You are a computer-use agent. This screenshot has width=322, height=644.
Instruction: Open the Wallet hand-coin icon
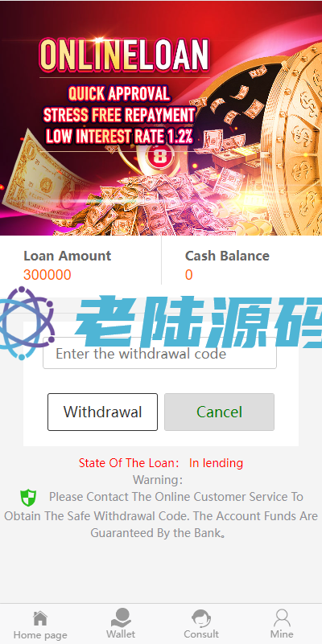121,617
